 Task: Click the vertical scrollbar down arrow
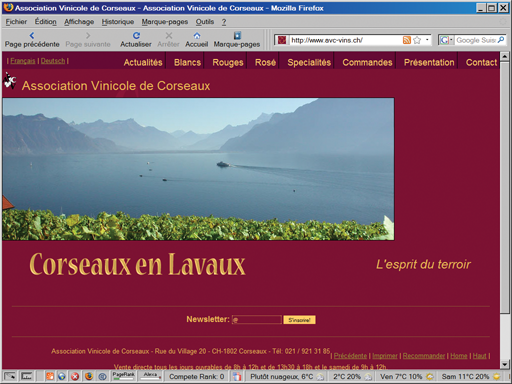(504, 364)
